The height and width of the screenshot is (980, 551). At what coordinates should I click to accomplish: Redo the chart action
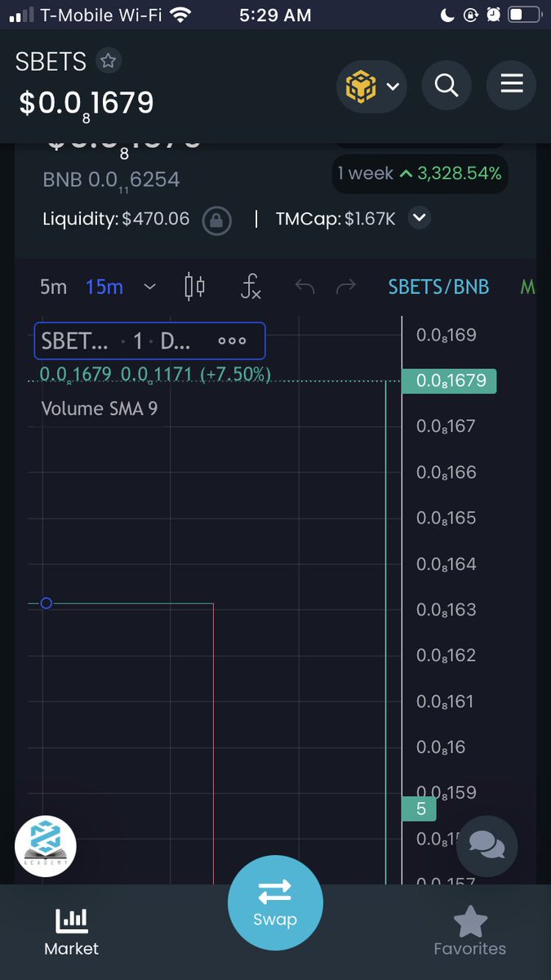coord(346,287)
